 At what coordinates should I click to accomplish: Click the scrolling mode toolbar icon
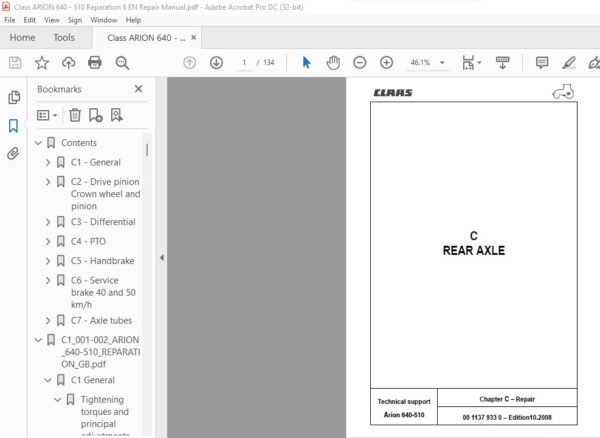click(502, 63)
